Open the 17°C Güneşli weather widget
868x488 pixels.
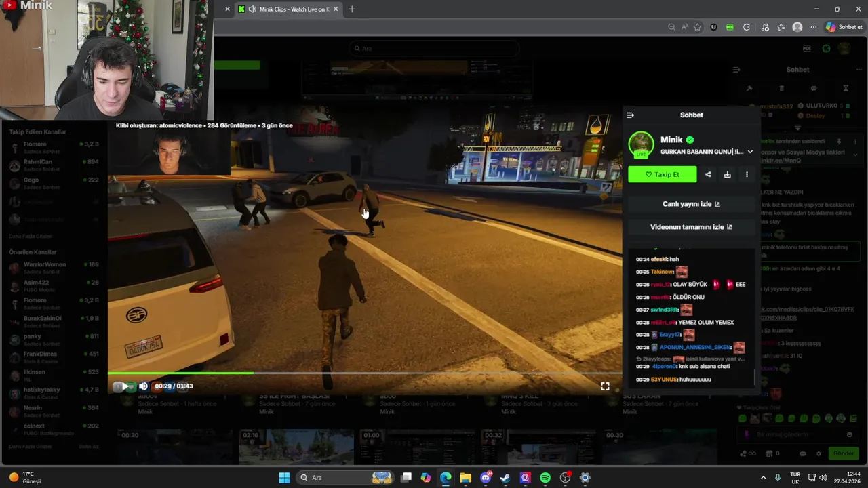26,478
